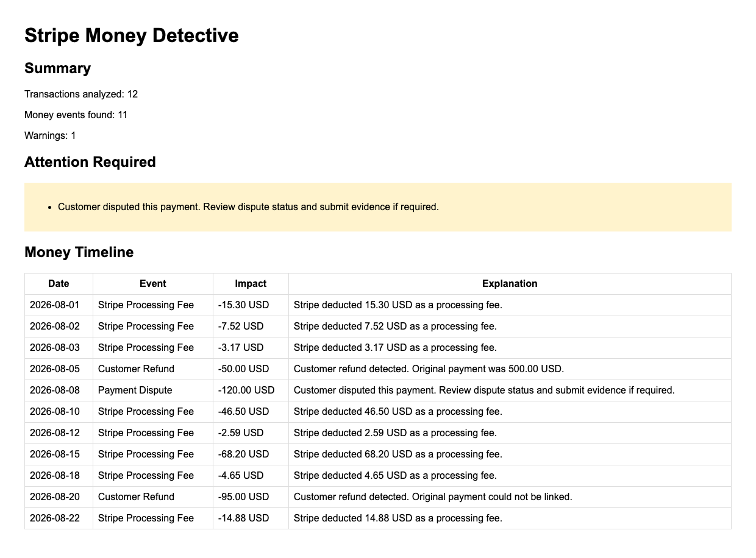Click Customer Refund event on 2026-08-20 row
Screen dimensions: 756x558
pyautogui.click(x=153, y=497)
